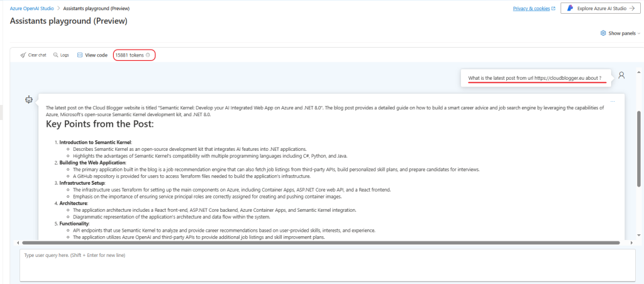
Task: Click the Building the Web Application item
Action: 92,163
